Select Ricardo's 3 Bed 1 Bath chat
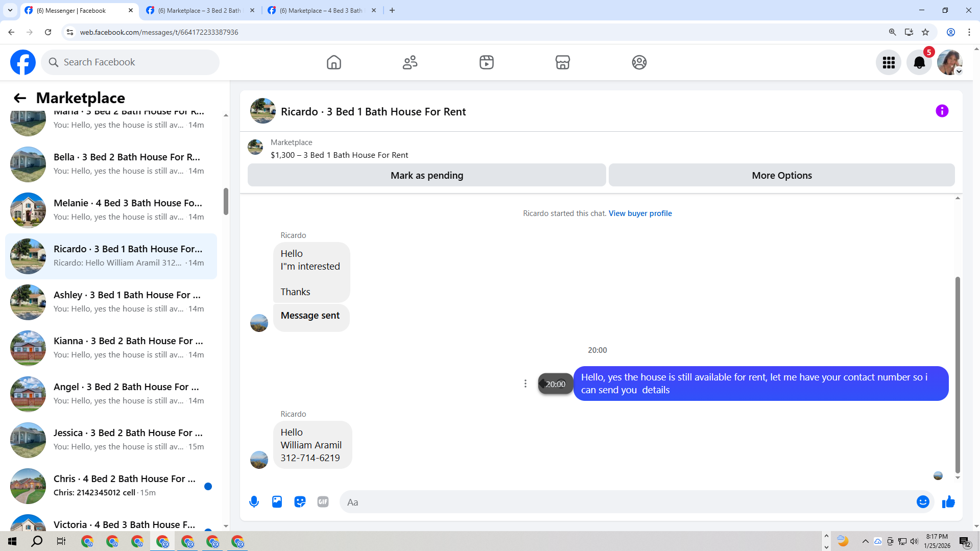 [111, 256]
